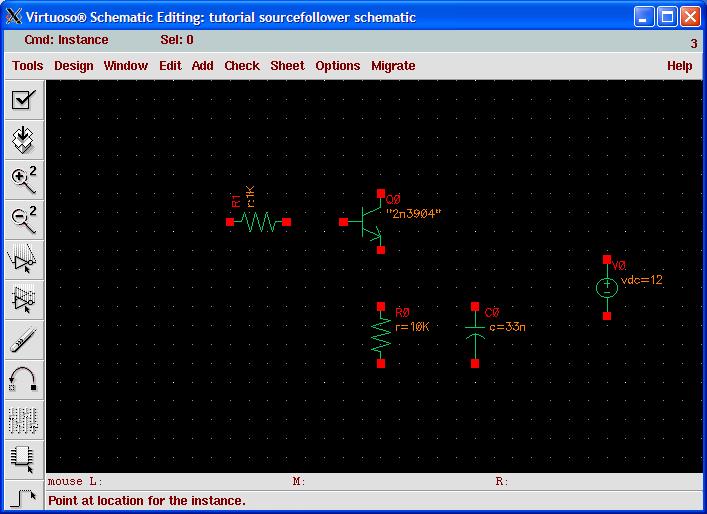
Task: Click the Add Wire icon
Action: click(x=24, y=497)
